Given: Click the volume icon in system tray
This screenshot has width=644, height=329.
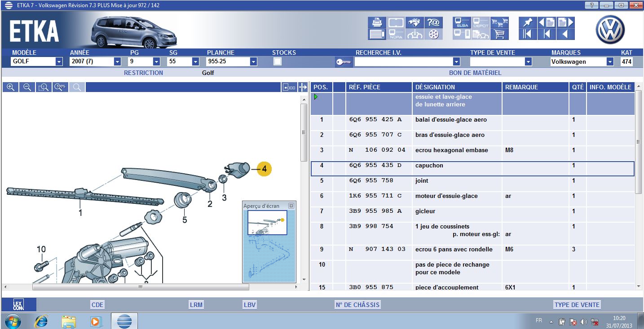Looking at the screenshot, I should coord(584,321).
